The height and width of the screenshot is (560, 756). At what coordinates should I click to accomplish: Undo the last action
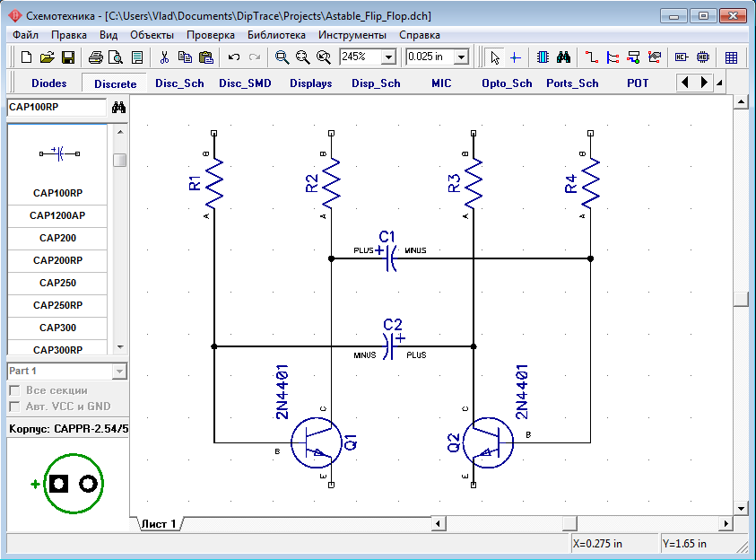click(x=234, y=57)
